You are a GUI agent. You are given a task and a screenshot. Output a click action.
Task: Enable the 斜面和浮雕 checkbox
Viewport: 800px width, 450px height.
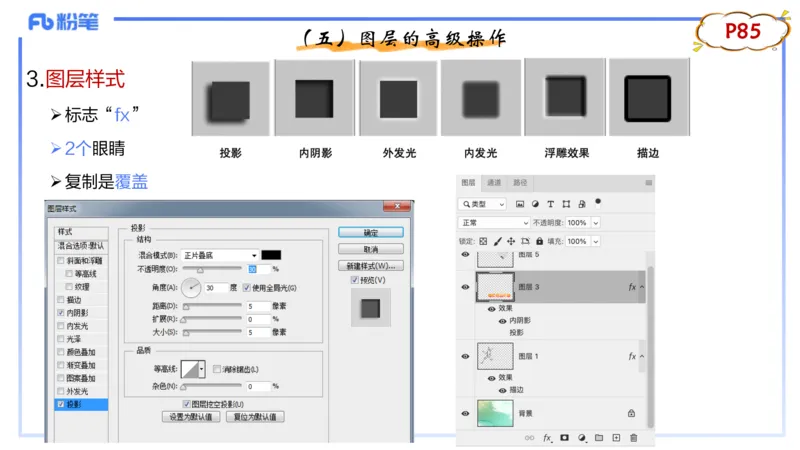(61, 261)
